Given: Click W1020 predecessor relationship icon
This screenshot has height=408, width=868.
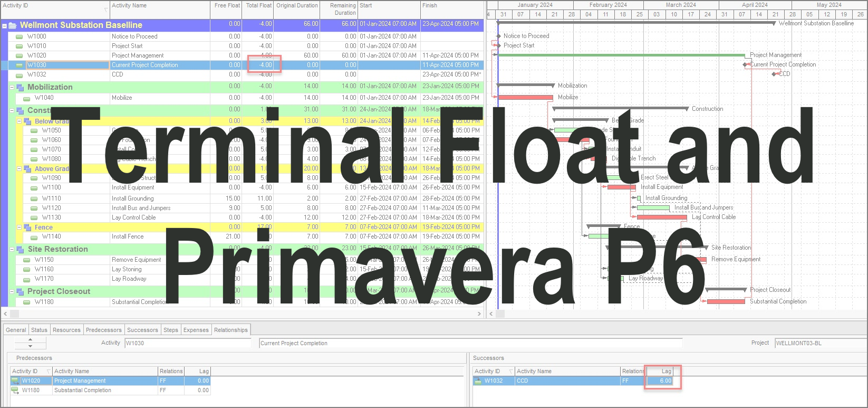Looking at the screenshot, I should (x=15, y=381).
